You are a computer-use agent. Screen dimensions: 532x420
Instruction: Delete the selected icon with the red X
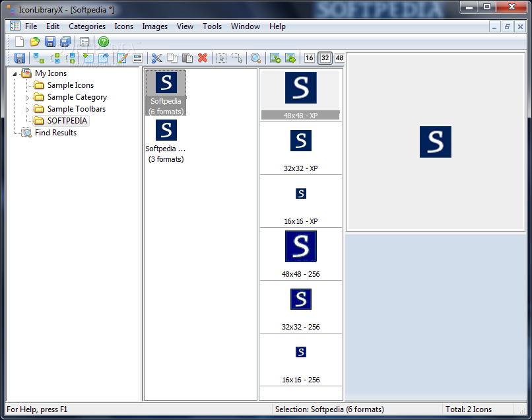(x=203, y=58)
